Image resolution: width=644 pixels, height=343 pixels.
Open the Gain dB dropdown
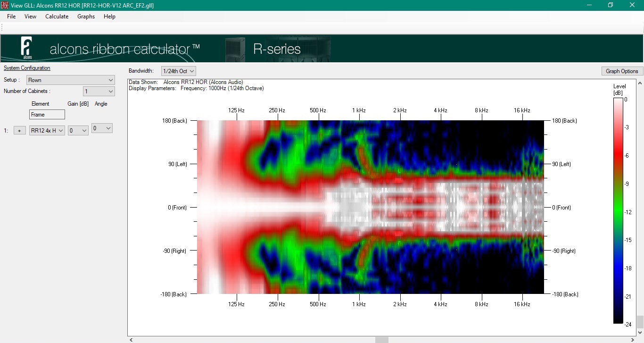click(78, 131)
